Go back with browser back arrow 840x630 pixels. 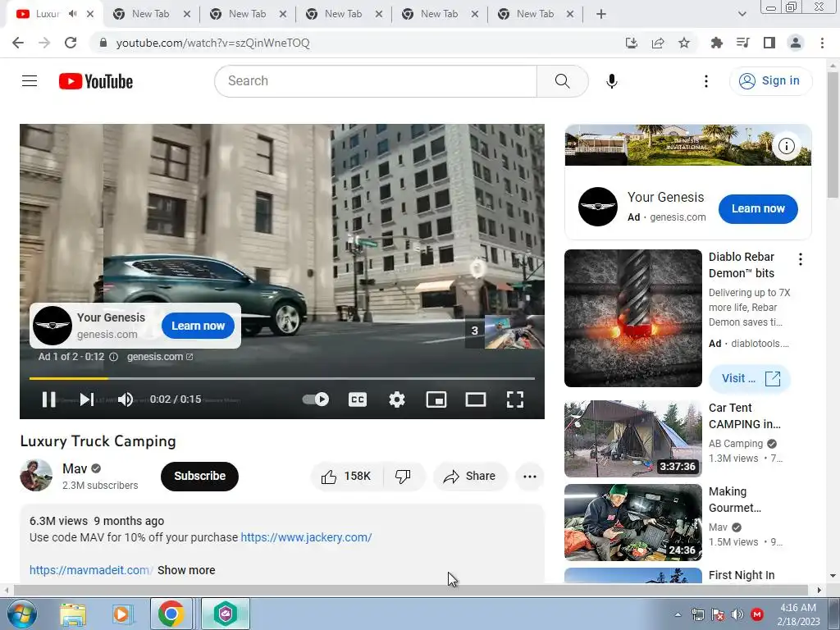coord(18,43)
